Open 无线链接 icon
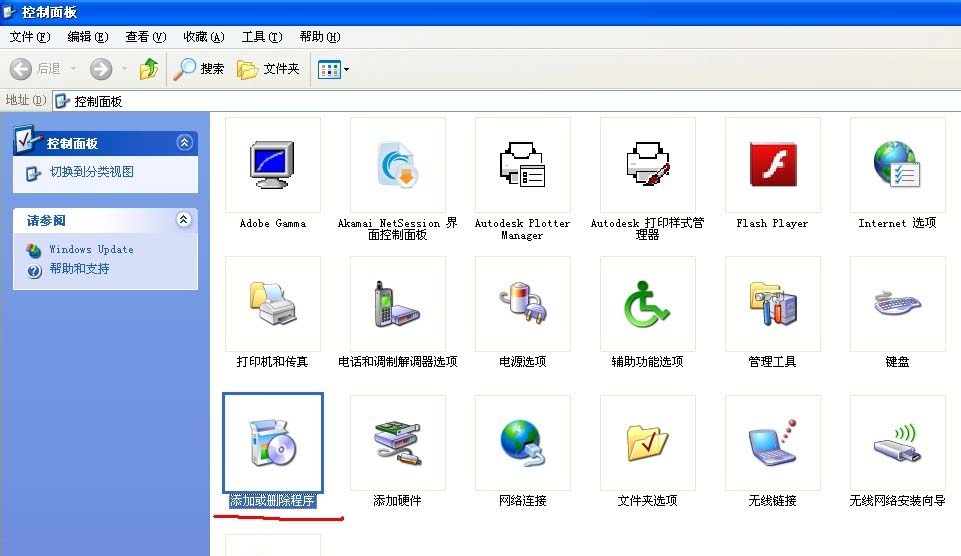 click(773, 443)
